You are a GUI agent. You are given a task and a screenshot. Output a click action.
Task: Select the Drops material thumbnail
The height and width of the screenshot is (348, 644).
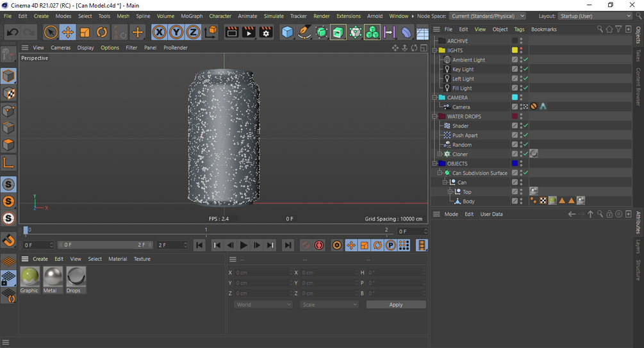pos(76,277)
